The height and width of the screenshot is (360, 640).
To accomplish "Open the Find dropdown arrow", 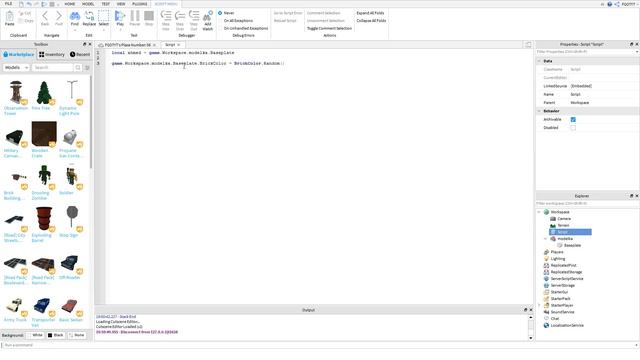I will [x=75, y=30].
